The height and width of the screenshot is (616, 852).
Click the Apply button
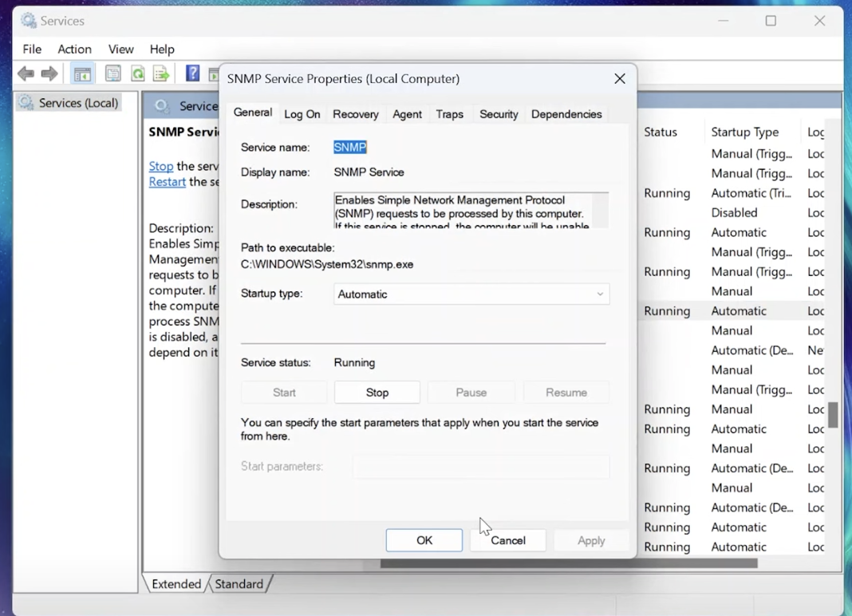pyautogui.click(x=591, y=540)
